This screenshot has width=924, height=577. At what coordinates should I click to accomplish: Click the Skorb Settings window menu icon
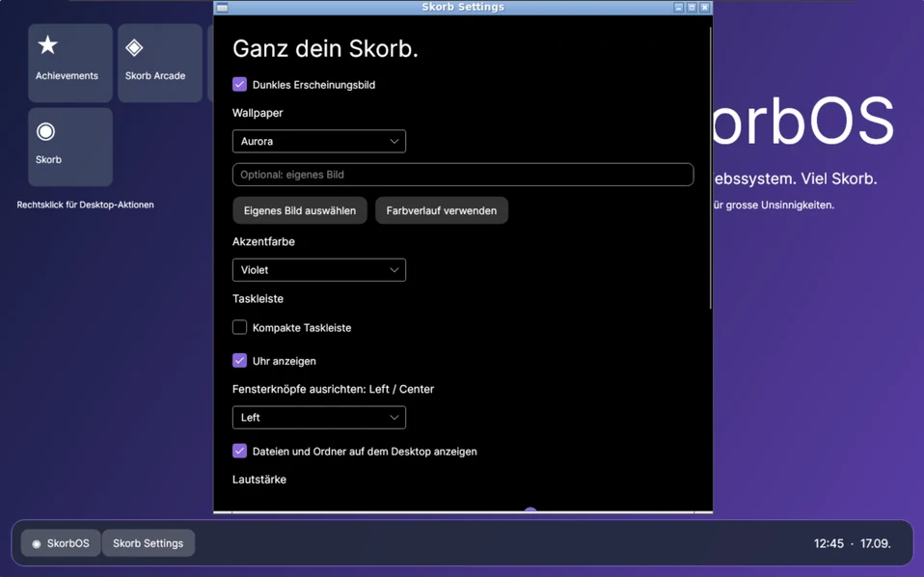pos(222,8)
